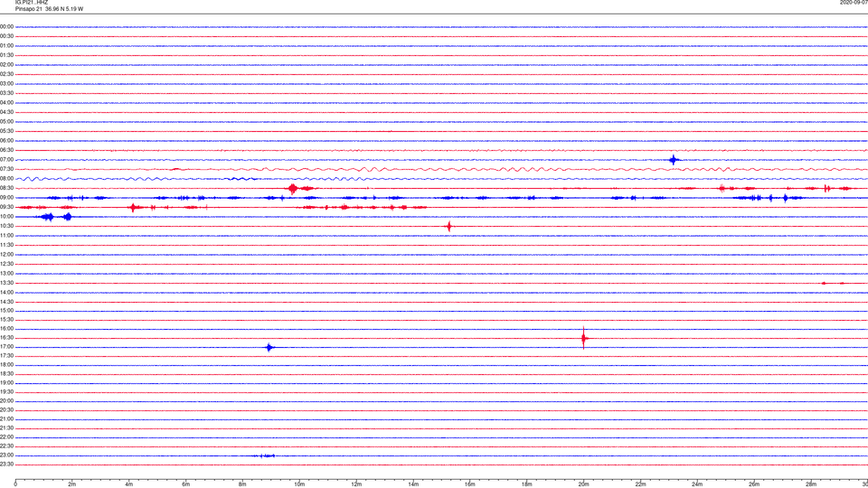This screenshot has width=868, height=488.
Task: Click the 22m axis tick label
Action: pos(640,484)
